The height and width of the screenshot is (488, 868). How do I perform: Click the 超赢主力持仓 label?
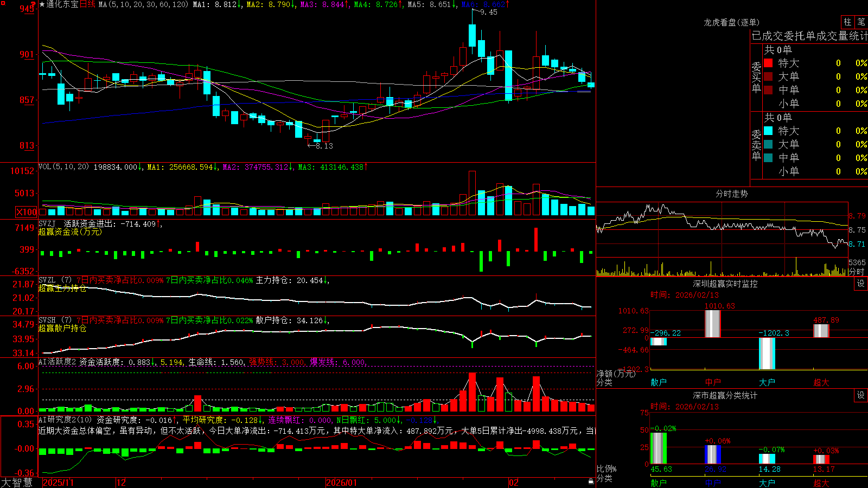click(x=62, y=288)
